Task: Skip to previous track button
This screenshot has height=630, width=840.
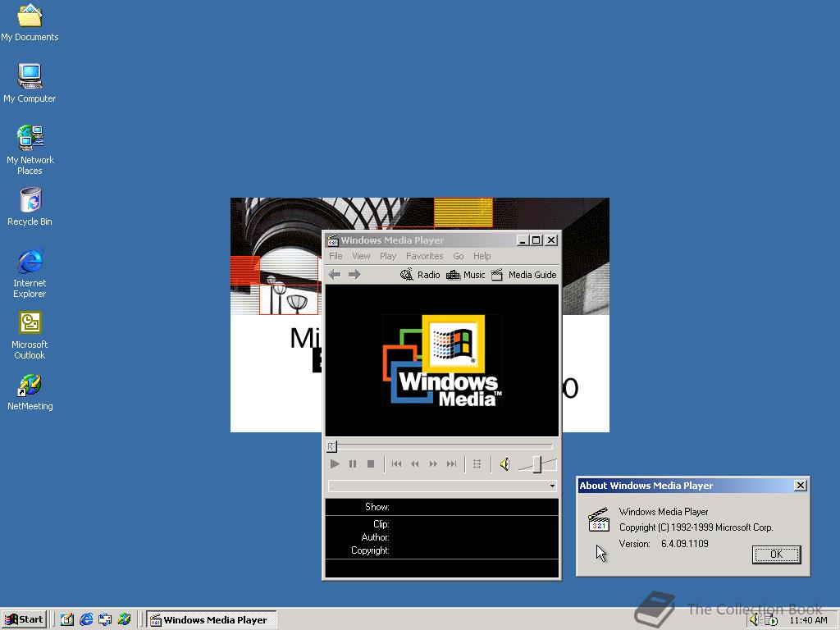Action: (396, 464)
